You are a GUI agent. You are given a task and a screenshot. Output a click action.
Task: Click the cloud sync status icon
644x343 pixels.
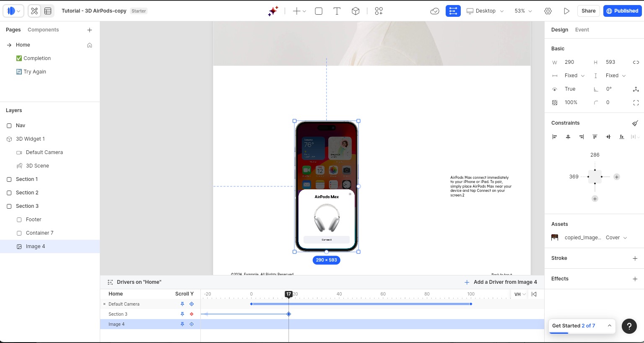(435, 11)
